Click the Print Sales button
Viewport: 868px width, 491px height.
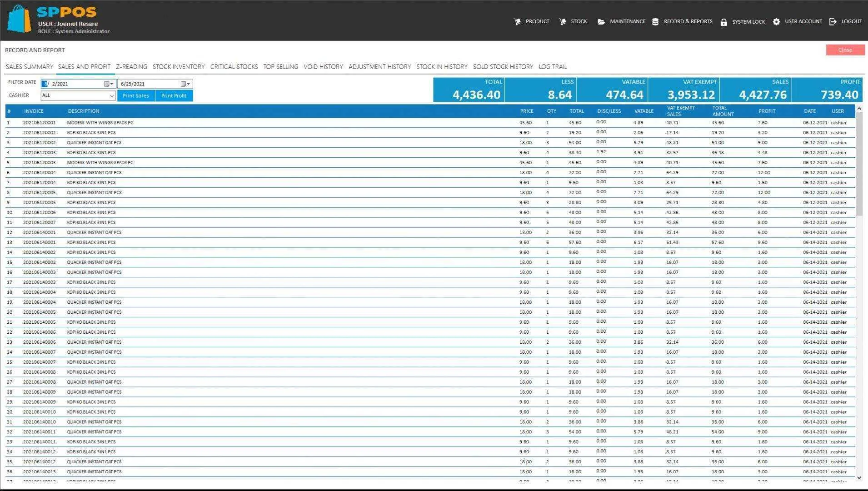[136, 95]
